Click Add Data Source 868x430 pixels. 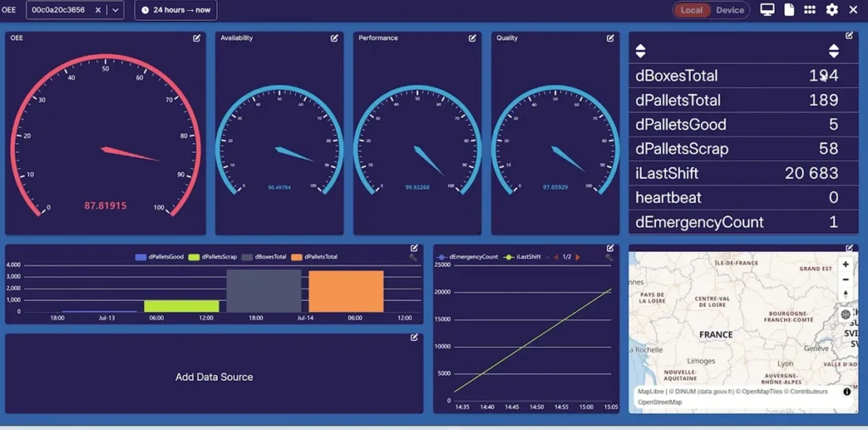(214, 377)
